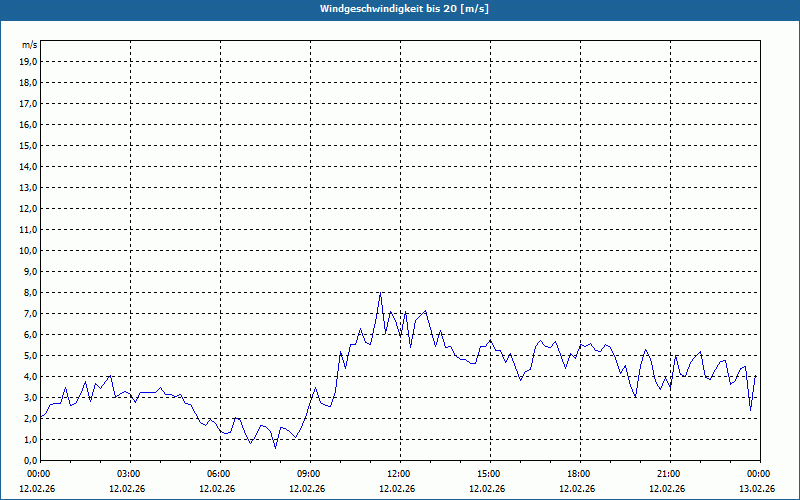Click the final data point of the curve
Image resolution: width=800 pixels, height=500 pixels.
coord(756,376)
